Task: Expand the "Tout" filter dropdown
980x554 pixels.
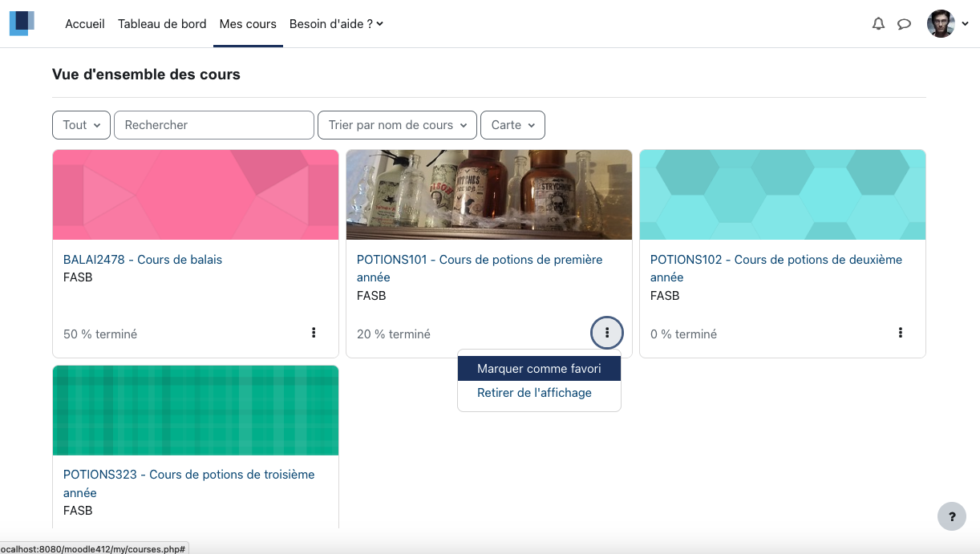Action: 81,125
